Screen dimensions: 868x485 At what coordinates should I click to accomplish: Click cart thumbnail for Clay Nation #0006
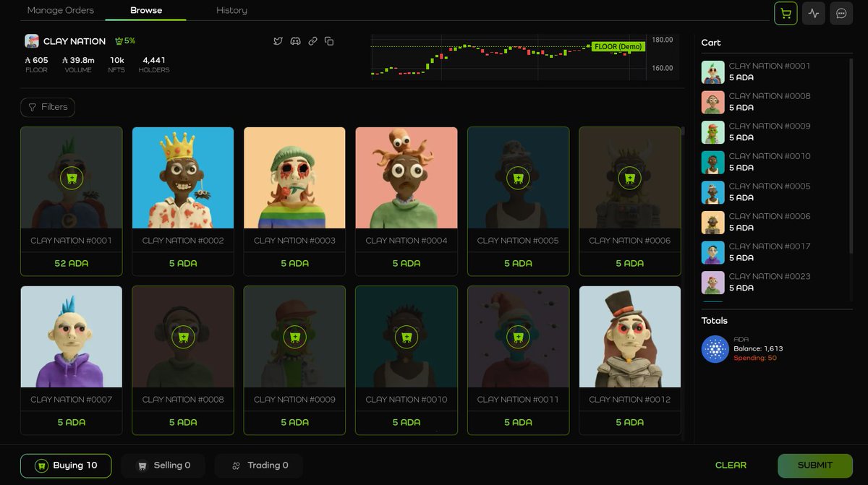(x=713, y=223)
